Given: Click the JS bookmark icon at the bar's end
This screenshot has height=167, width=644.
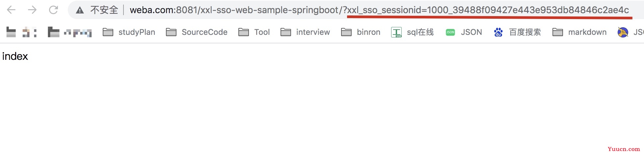Looking at the screenshot, I should point(623,32).
